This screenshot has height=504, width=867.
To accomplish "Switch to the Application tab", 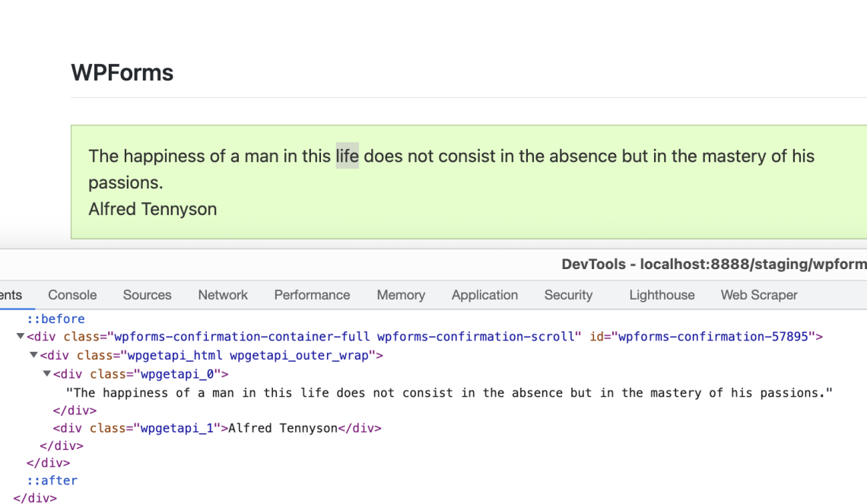I will [484, 295].
